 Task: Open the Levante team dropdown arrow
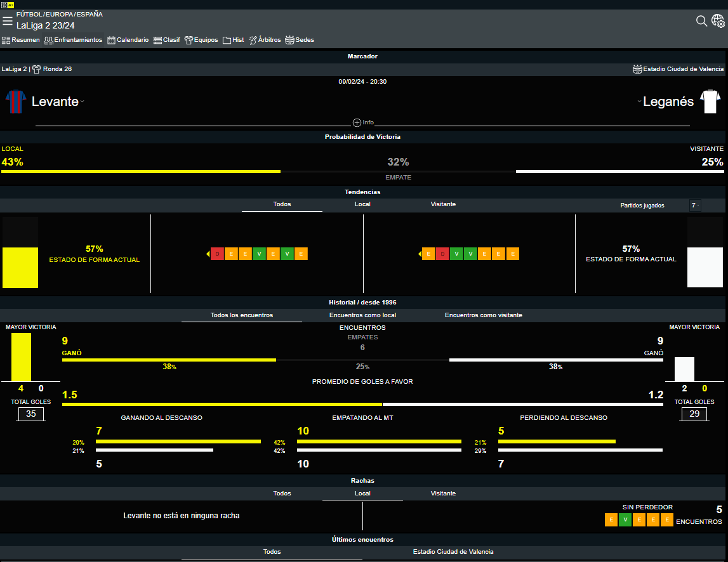(83, 102)
